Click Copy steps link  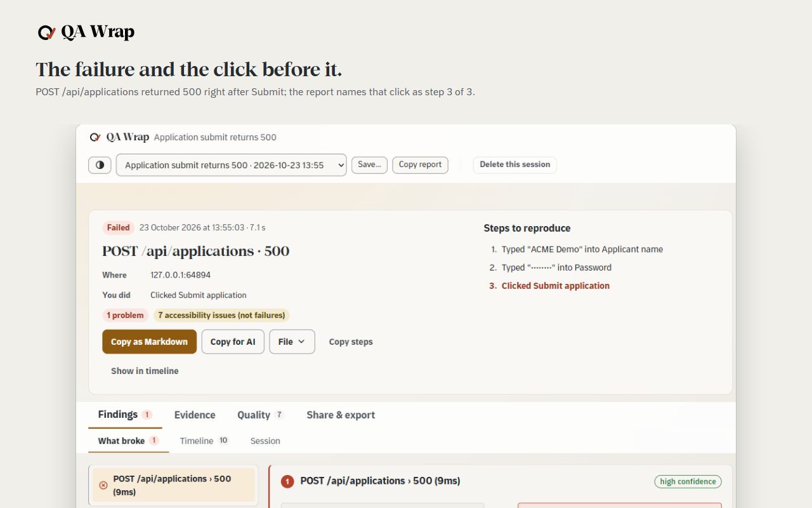pyautogui.click(x=351, y=342)
